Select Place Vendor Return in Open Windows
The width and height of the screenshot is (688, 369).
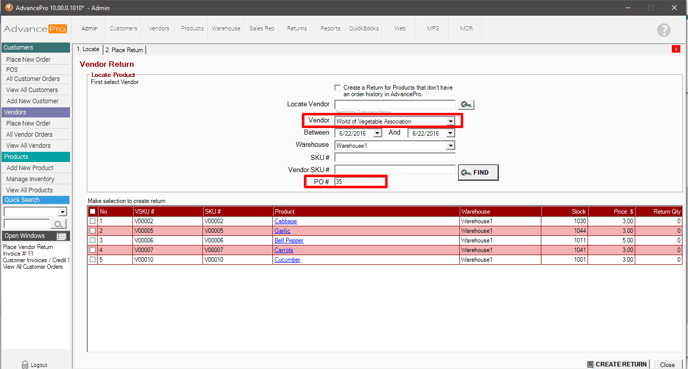click(28, 247)
